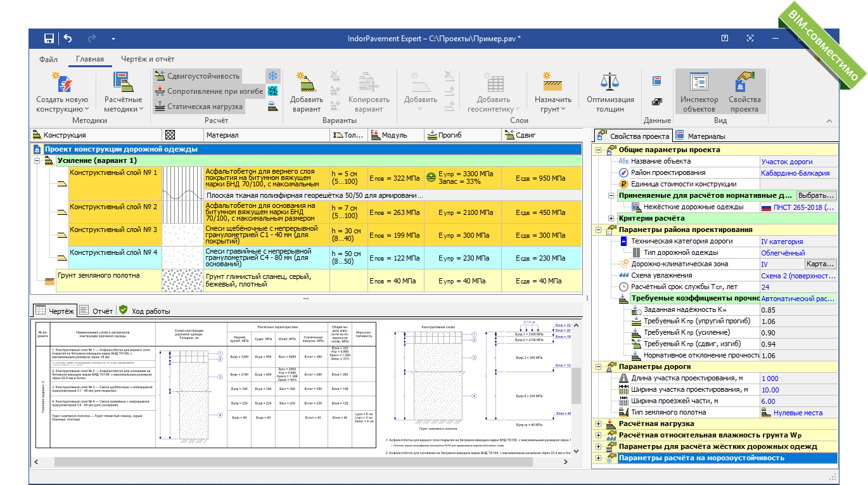
Task: Click the Нулевые места value
Action: 798,412
